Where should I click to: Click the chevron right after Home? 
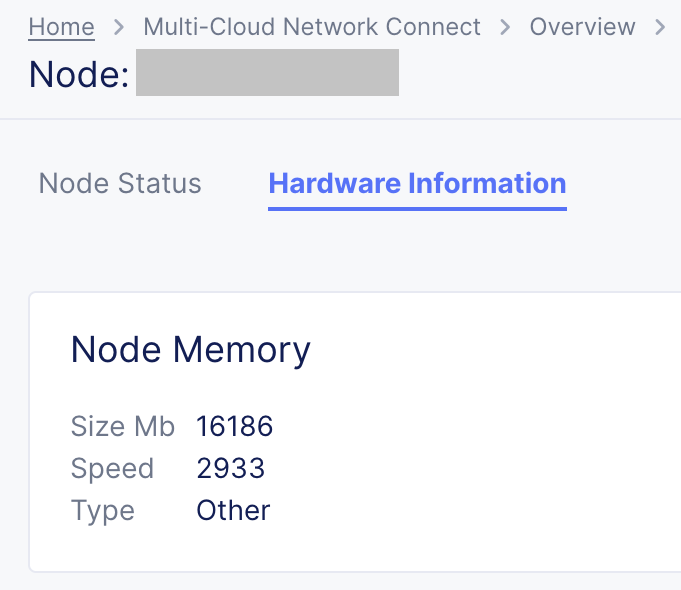tap(119, 27)
